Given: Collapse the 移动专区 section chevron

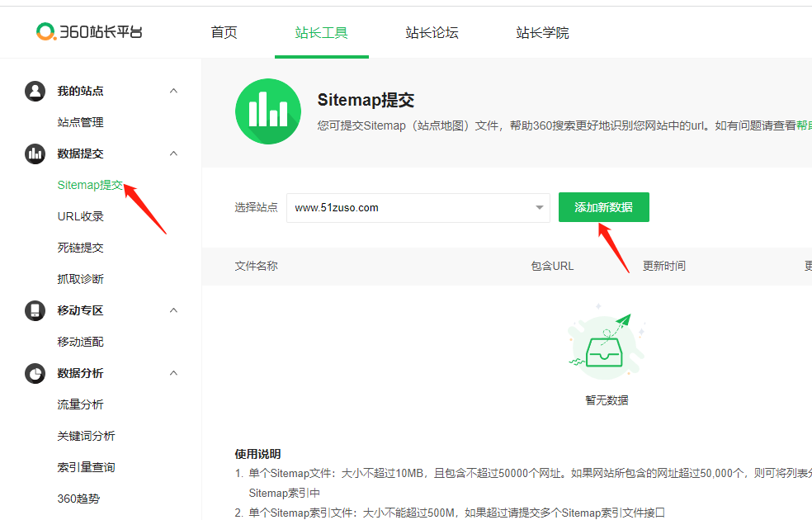Looking at the screenshot, I should 173,310.
